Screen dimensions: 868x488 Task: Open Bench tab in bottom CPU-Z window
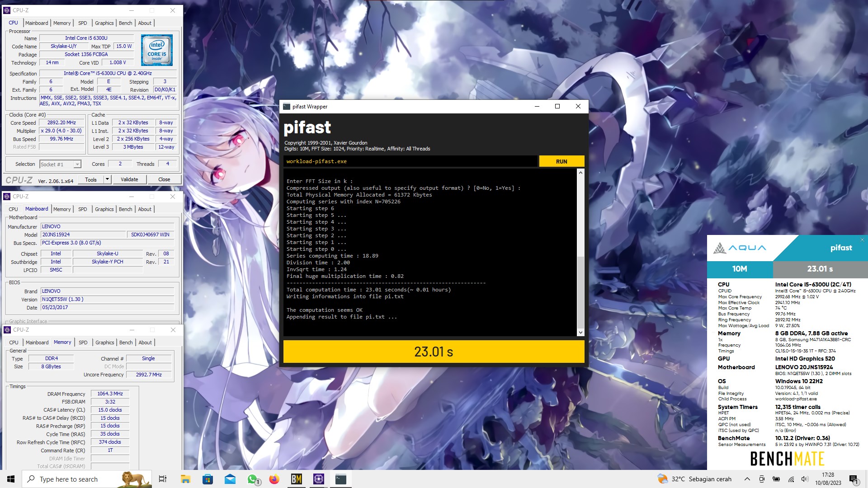[126, 343]
